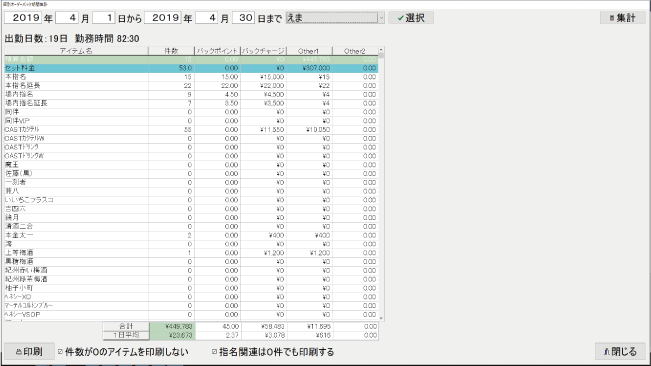Select the 場内指名延長 row

pyautogui.click(x=191, y=103)
